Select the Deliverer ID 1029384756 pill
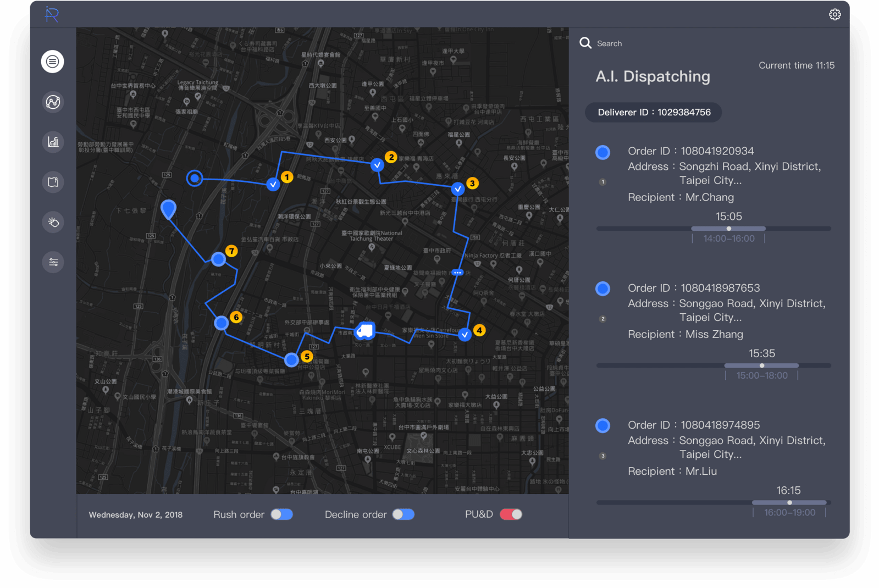Image resolution: width=879 pixels, height=588 pixels. 654,113
